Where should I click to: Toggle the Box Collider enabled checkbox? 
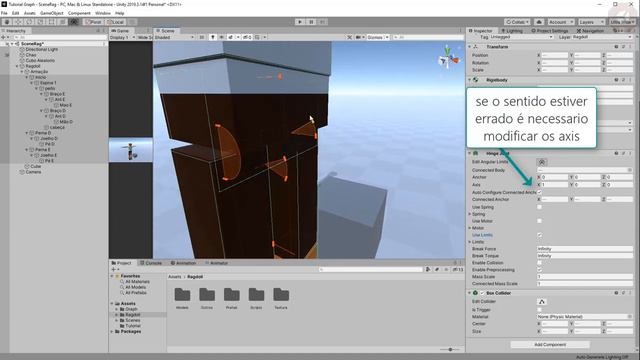click(x=482, y=293)
